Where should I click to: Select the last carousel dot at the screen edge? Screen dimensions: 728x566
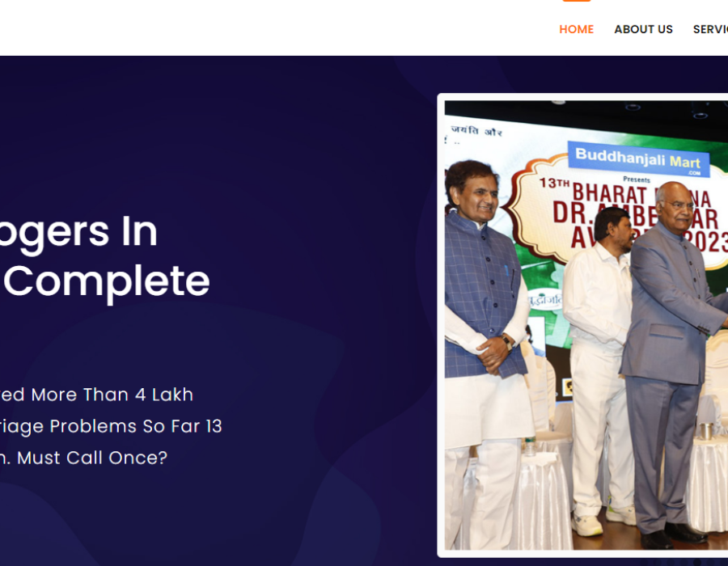click(x=724, y=563)
